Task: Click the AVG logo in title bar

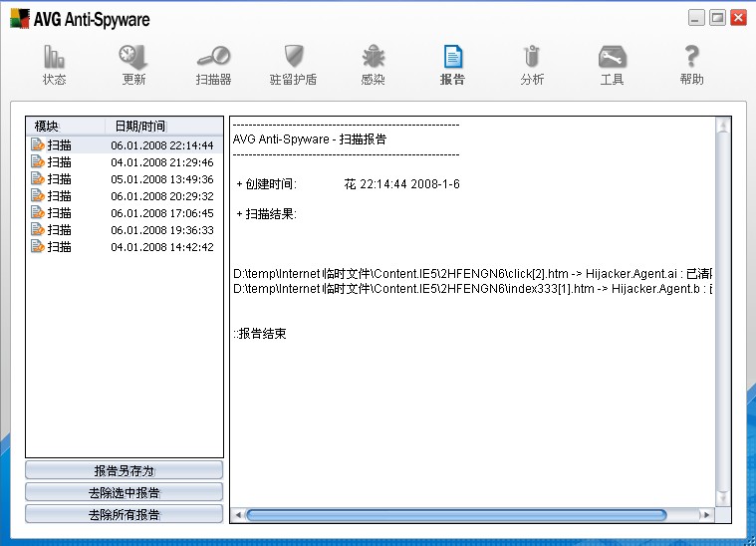Action: point(20,19)
